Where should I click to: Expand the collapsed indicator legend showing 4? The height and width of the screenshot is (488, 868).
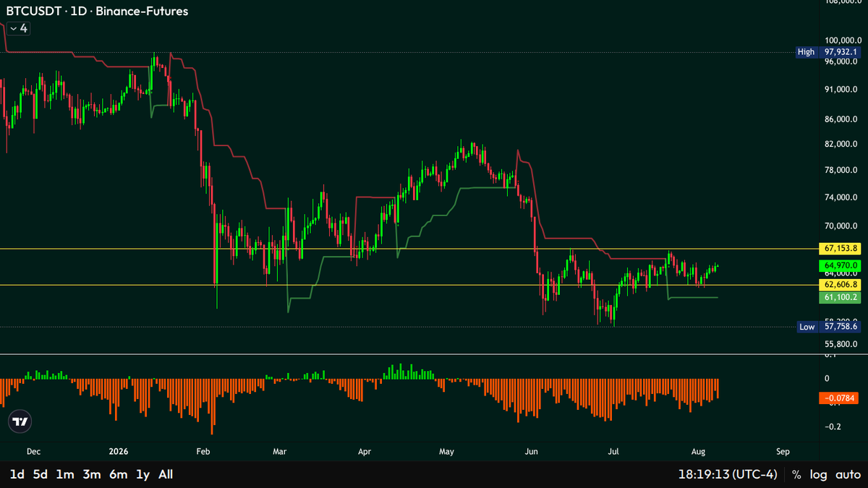coord(18,28)
